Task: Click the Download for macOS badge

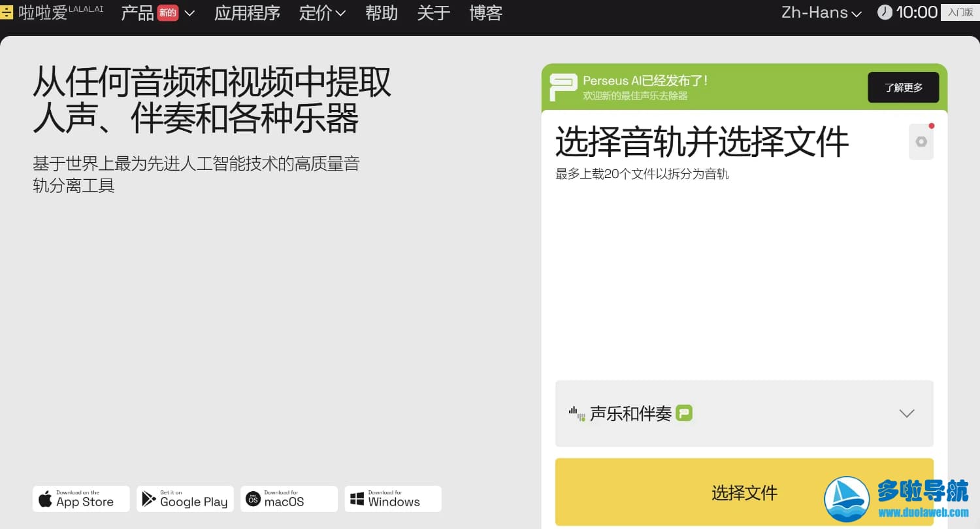Action: point(289,499)
